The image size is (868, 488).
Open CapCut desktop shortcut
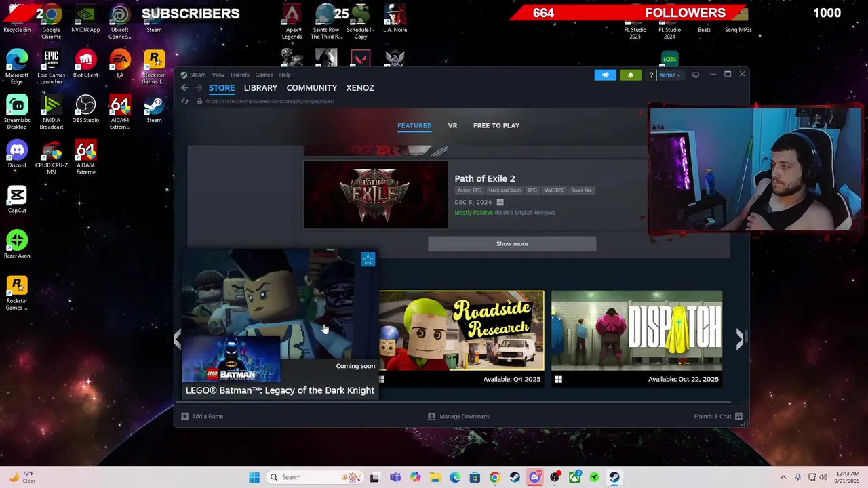(17, 200)
